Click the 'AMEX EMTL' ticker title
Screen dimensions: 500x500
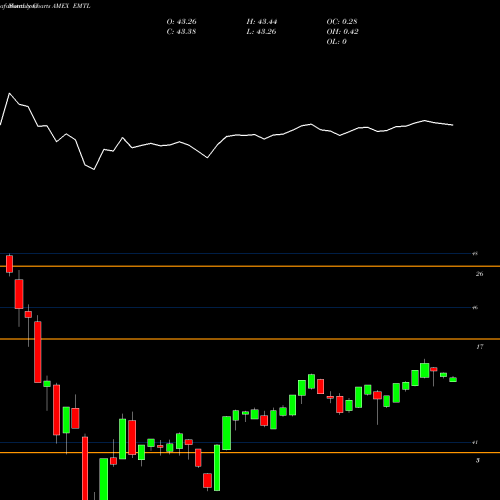[x=71, y=6]
